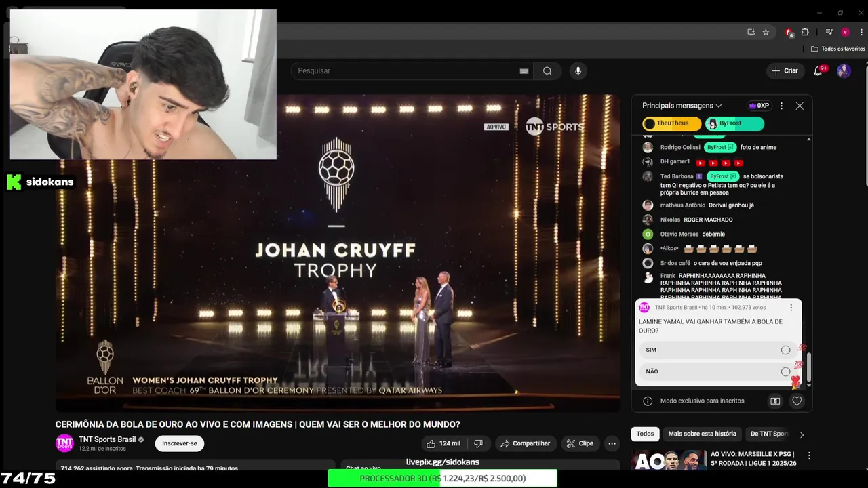
Task: Click the Otavio Moraes chat username
Action: [x=679, y=234]
